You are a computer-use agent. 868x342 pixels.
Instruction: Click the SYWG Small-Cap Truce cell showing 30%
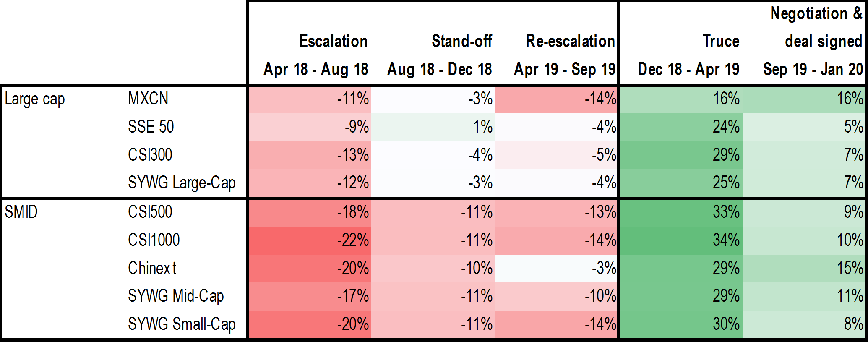726,324
